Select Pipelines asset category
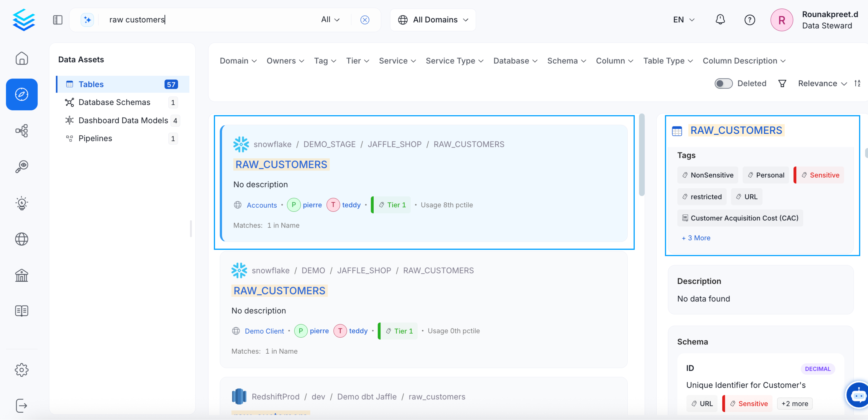The width and height of the screenshot is (868, 420). 95,138
